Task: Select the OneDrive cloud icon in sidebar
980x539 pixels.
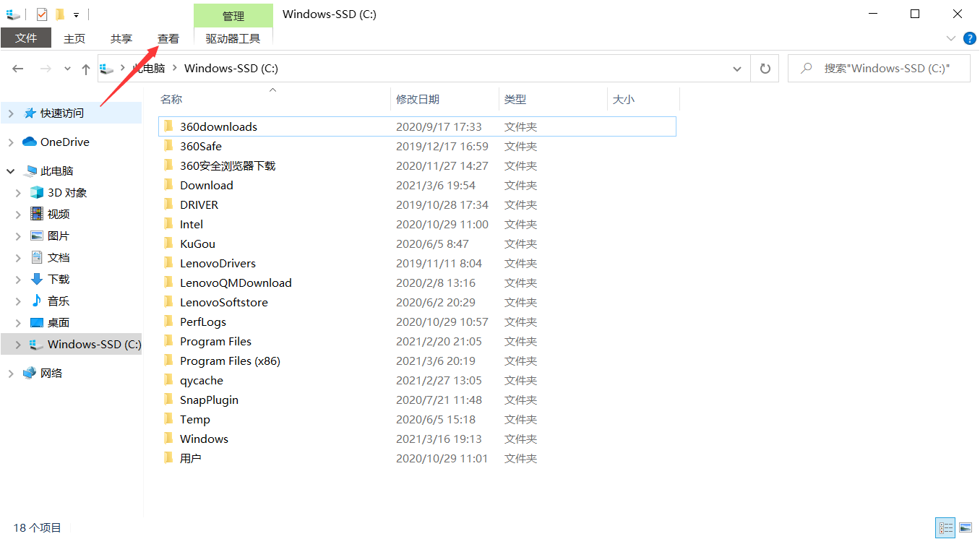Action: tap(30, 142)
